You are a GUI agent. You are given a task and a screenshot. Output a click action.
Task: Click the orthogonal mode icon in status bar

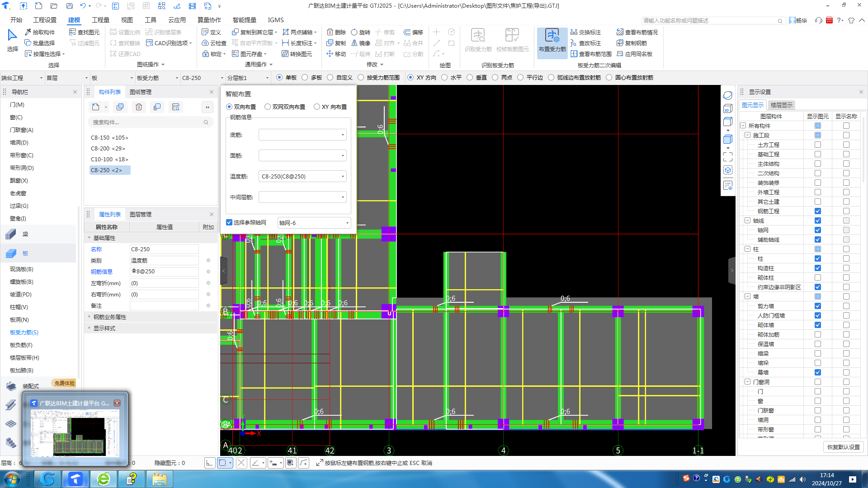coord(209,463)
